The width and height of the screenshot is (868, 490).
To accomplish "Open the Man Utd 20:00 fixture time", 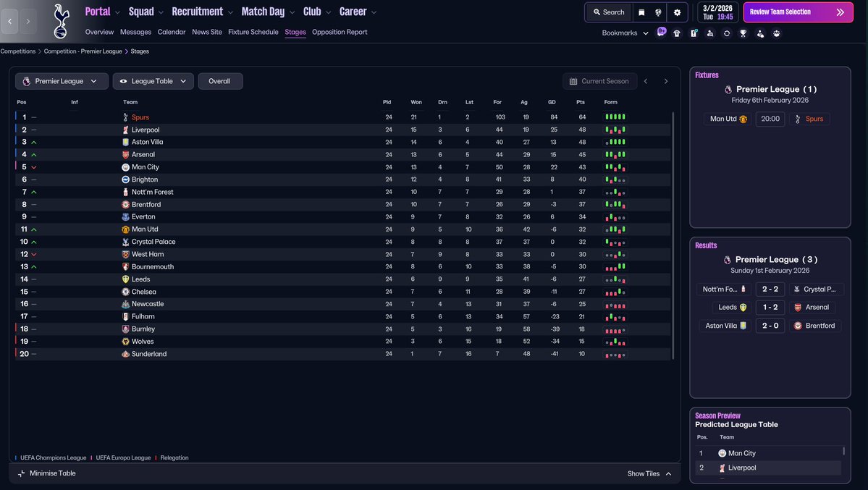I will pyautogui.click(x=770, y=119).
